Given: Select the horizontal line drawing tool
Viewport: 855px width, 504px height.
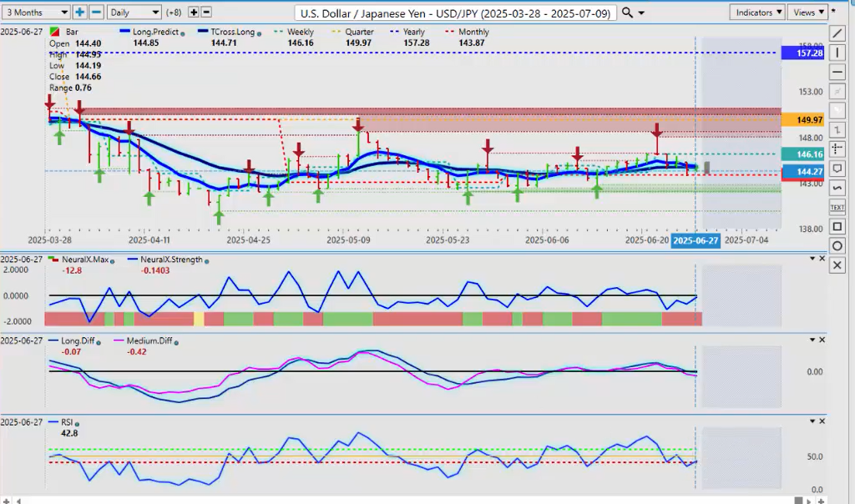Looking at the screenshot, I should coord(837,72).
